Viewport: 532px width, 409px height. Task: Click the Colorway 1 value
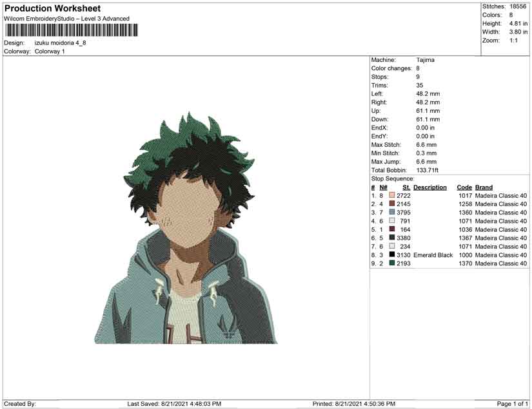50,52
